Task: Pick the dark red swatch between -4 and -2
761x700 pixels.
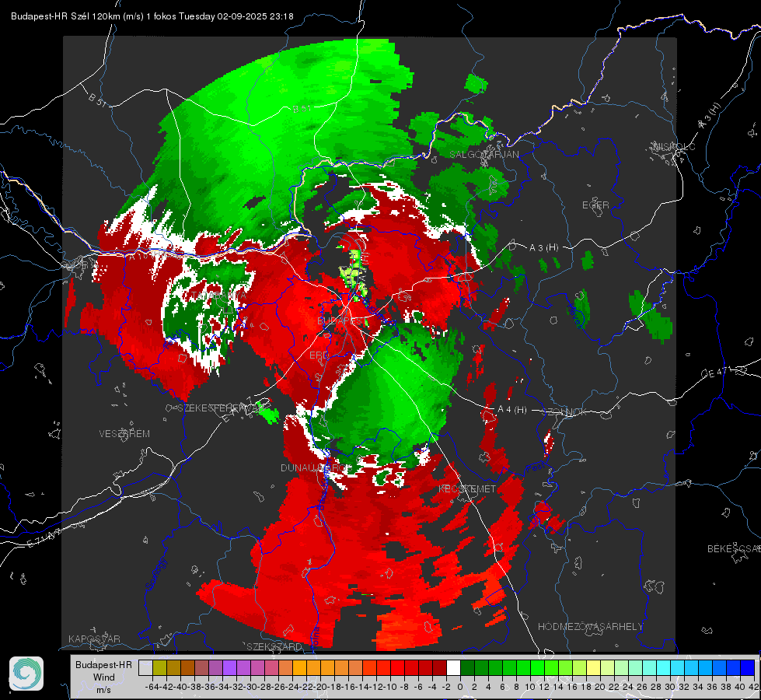Action: (439, 668)
